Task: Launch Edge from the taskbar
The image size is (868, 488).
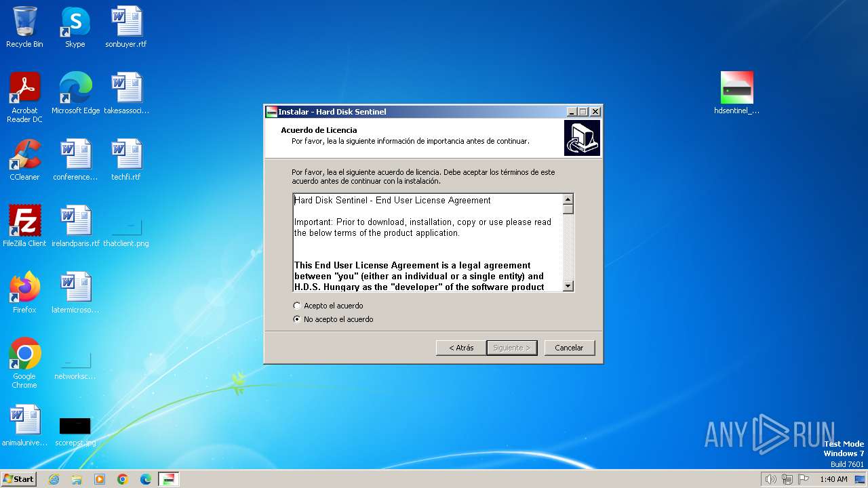Action: pyautogui.click(x=146, y=479)
